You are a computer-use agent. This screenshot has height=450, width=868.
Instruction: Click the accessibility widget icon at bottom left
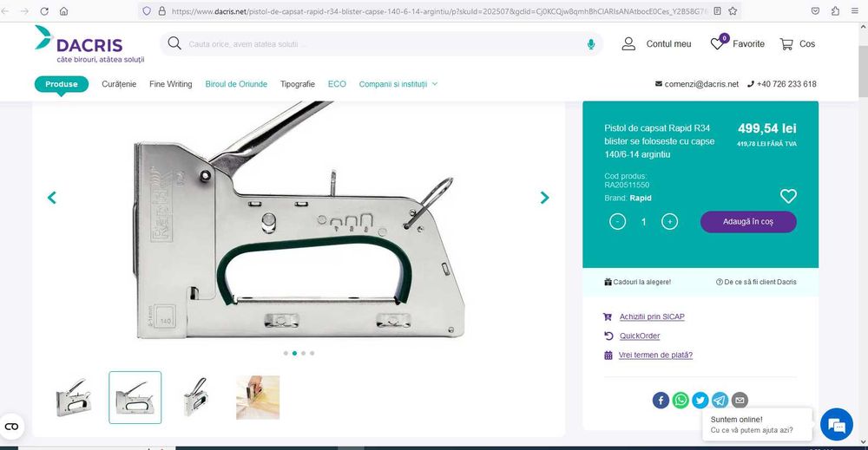pyautogui.click(x=11, y=427)
